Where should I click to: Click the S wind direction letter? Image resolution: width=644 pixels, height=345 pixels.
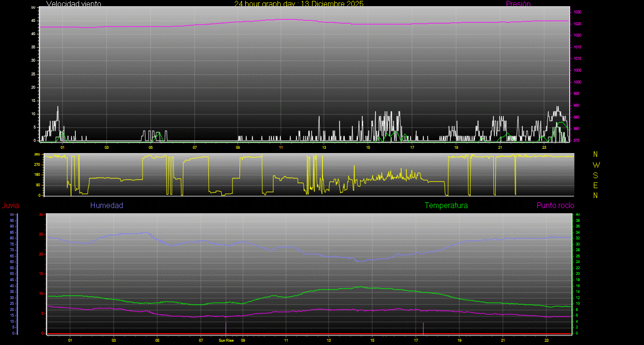pyautogui.click(x=596, y=175)
